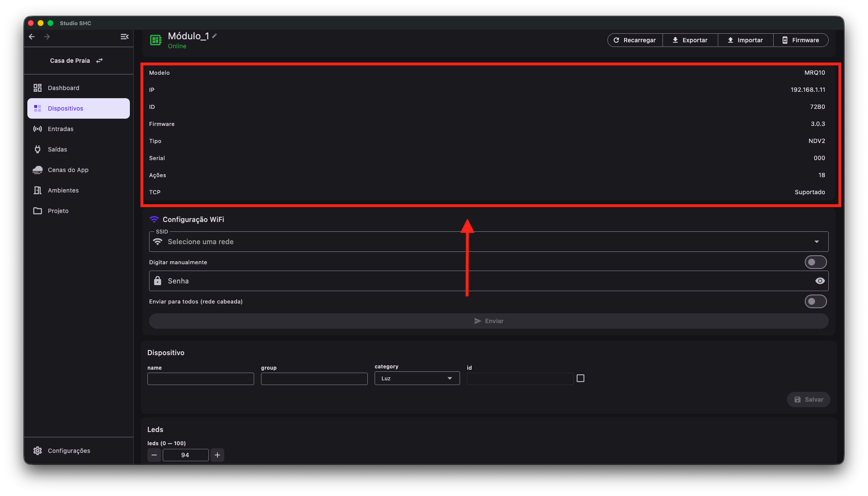Enable Digitar manualmente switch

[x=815, y=262]
